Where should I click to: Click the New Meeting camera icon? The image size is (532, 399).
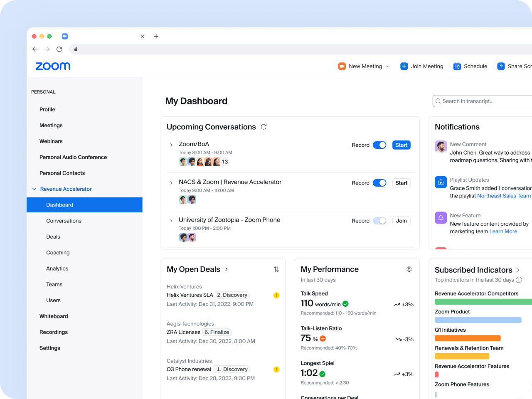pyautogui.click(x=342, y=66)
